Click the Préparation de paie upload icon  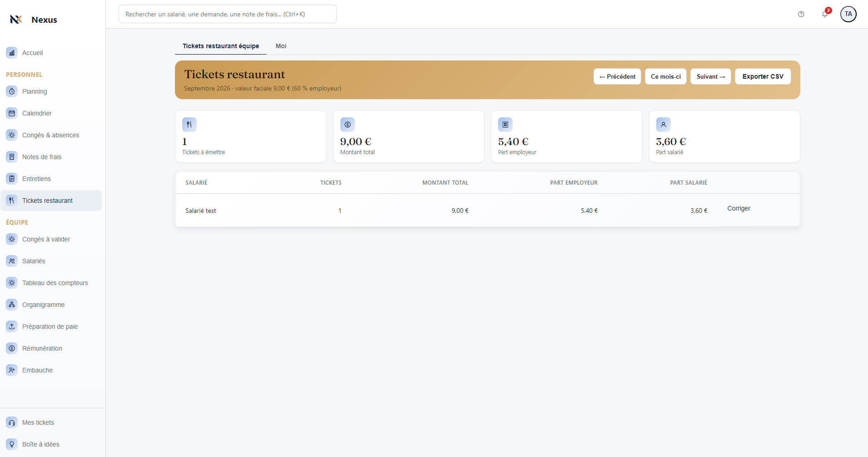click(x=12, y=326)
